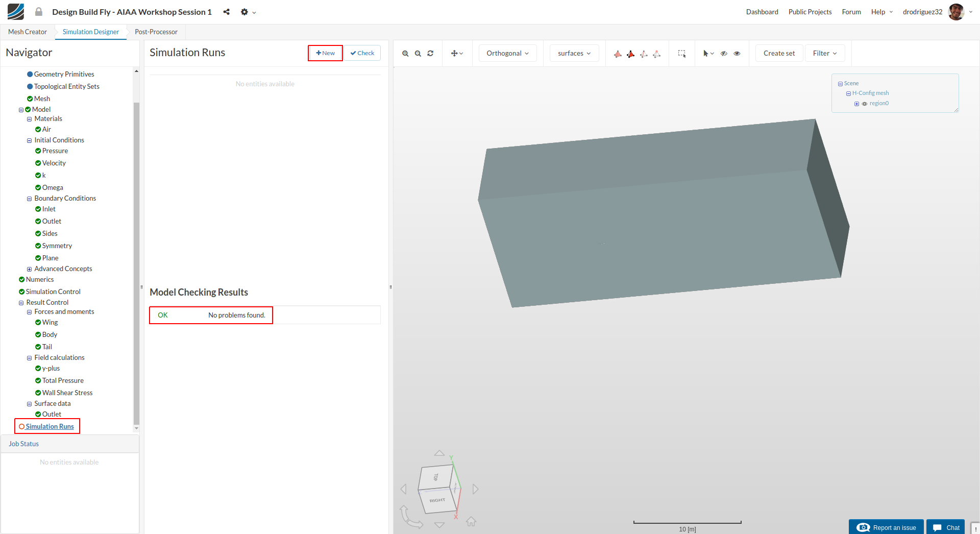
Task: Open the Numerics settings
Action: pos(40,280)
